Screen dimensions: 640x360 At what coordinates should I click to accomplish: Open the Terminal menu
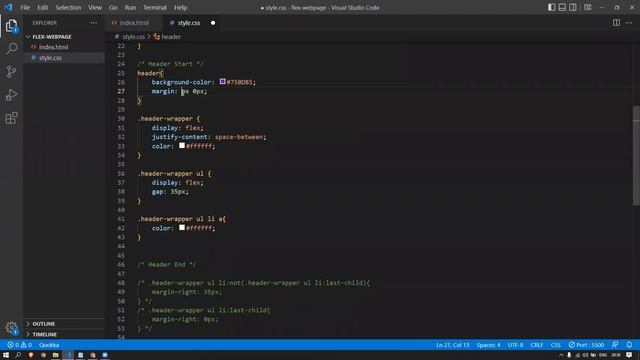tap(155, 7)
